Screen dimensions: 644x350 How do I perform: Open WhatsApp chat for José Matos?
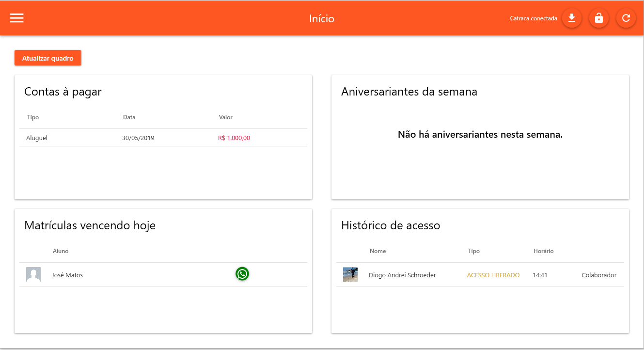coord(242,274)
